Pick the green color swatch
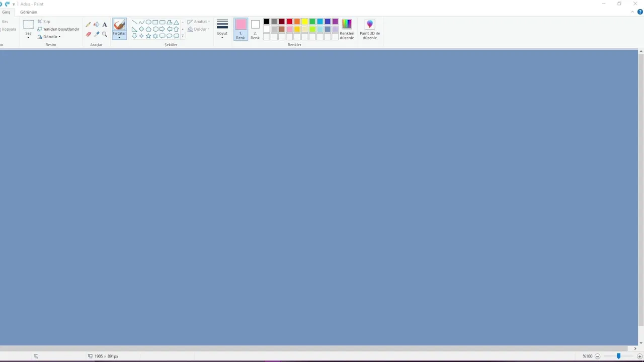Image resolution: width=644 pixels, height=362 pixels. click(x=312, y=22)
